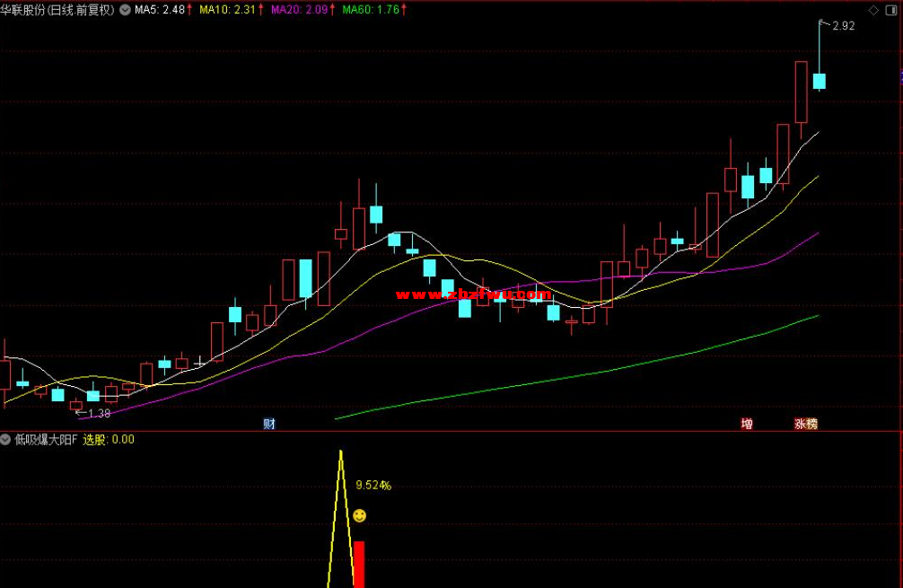Click the 选股: 0.00 value label
903x588 pixels.
[109, 440]
